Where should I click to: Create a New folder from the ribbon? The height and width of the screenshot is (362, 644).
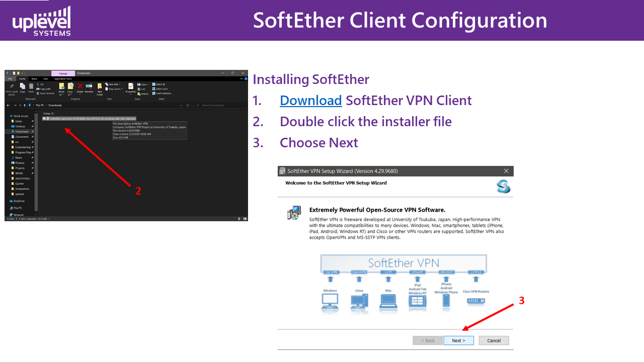click(x=100, y=89)
